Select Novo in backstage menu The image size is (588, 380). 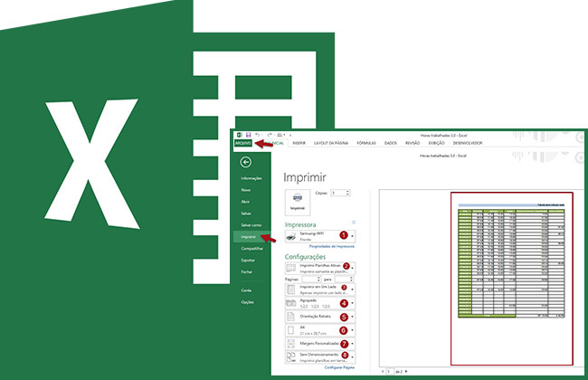[x=246, y=190]
